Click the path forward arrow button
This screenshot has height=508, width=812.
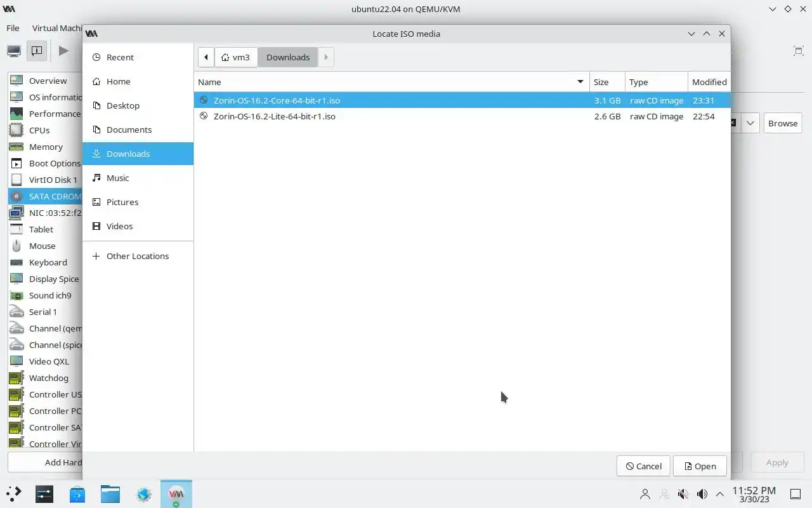point(325,57)
